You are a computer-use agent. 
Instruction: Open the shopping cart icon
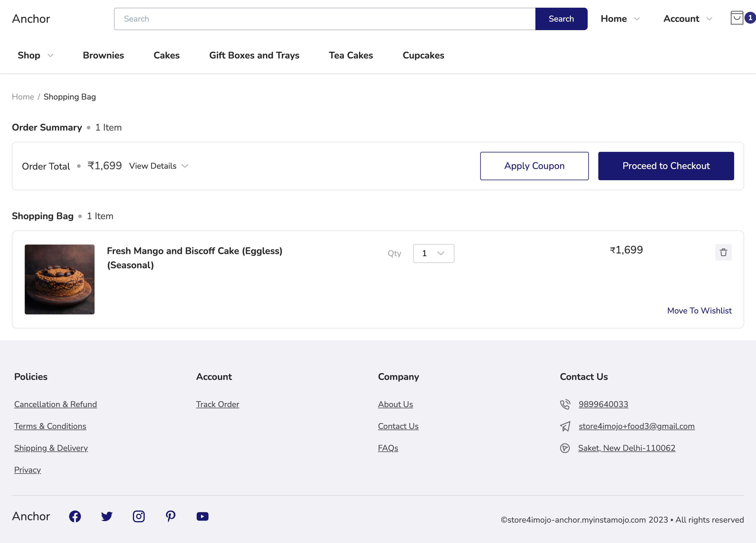click(737, 18)
